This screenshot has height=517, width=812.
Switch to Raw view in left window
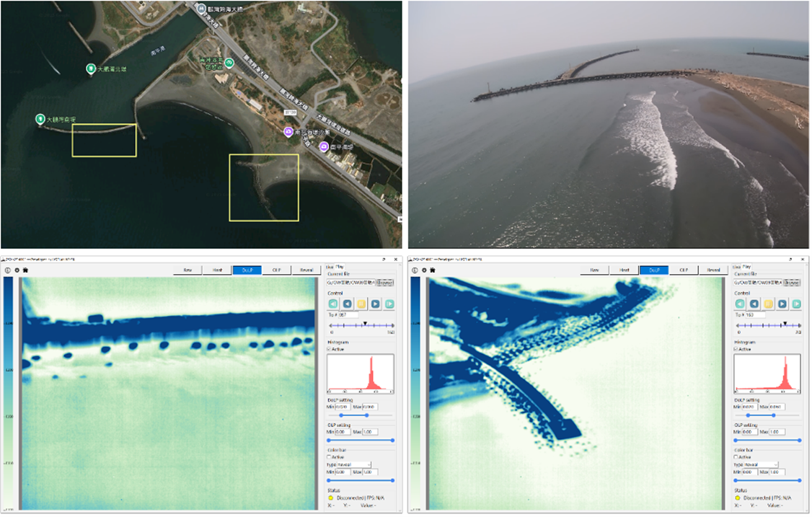click(x=187, y=270)
